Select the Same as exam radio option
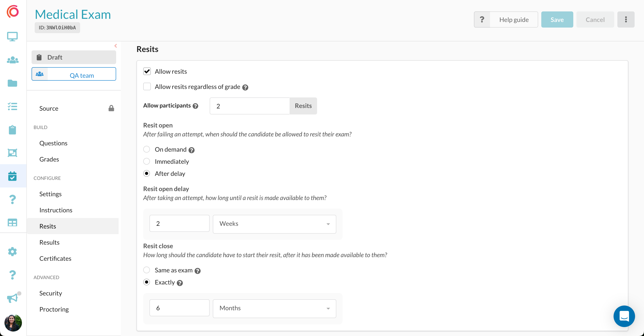Screen dimensions: 644x336 click(147, 270)
